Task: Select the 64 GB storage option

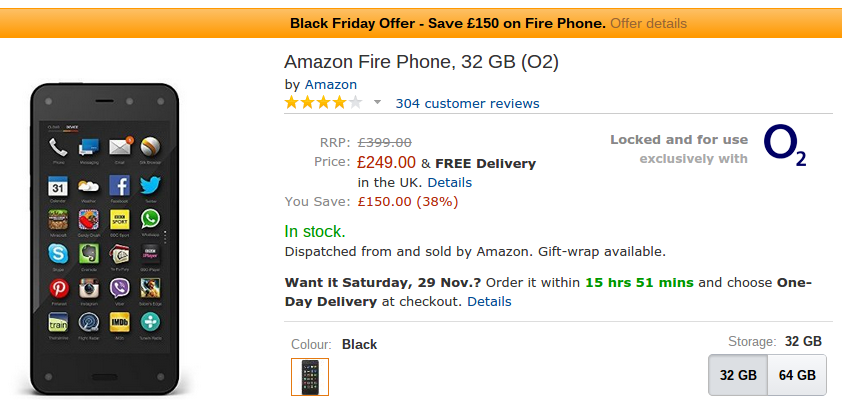Action: tap(797, 375)
